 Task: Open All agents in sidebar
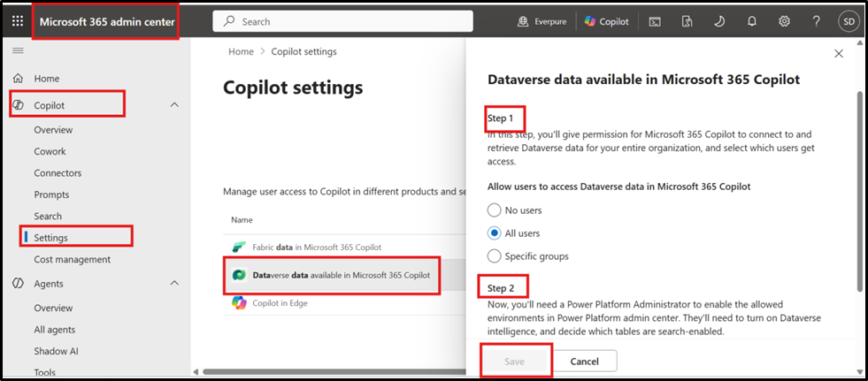pyautogui.click(x=54, y=330)
